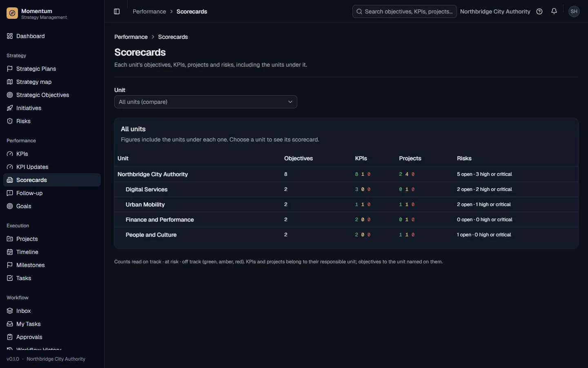The image size is (588, 368).
Task: Click the Initiatives rocket icon
Action: coord(10,108)
